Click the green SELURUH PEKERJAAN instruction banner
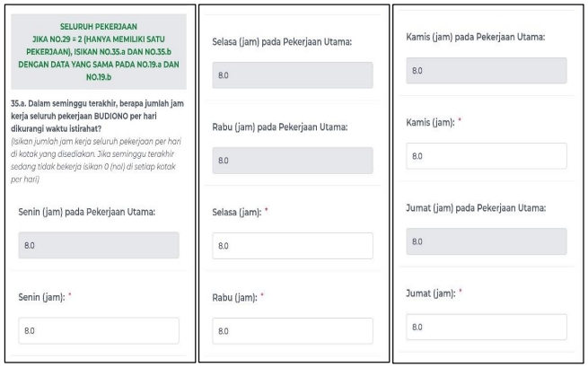Image resolution: width=588 pixels, height=367 pixels. tap(98, 50)
